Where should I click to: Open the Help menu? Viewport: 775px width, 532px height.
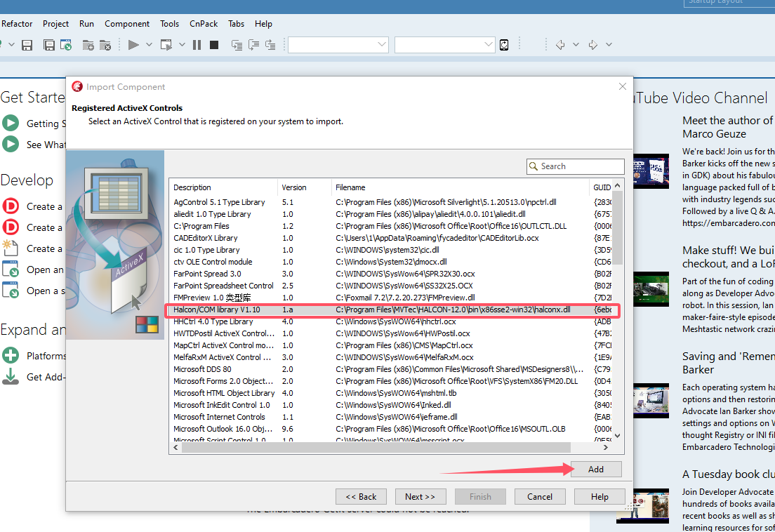pyautogui.click(x=263, y=24)
